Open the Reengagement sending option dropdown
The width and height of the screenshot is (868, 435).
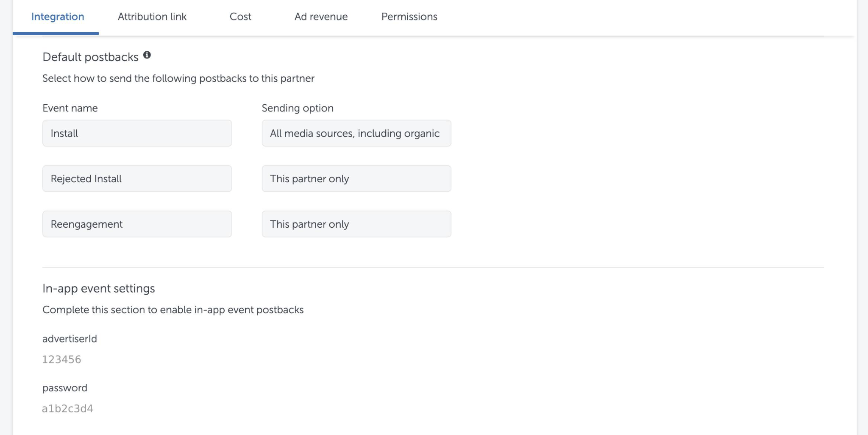point(356,224)
